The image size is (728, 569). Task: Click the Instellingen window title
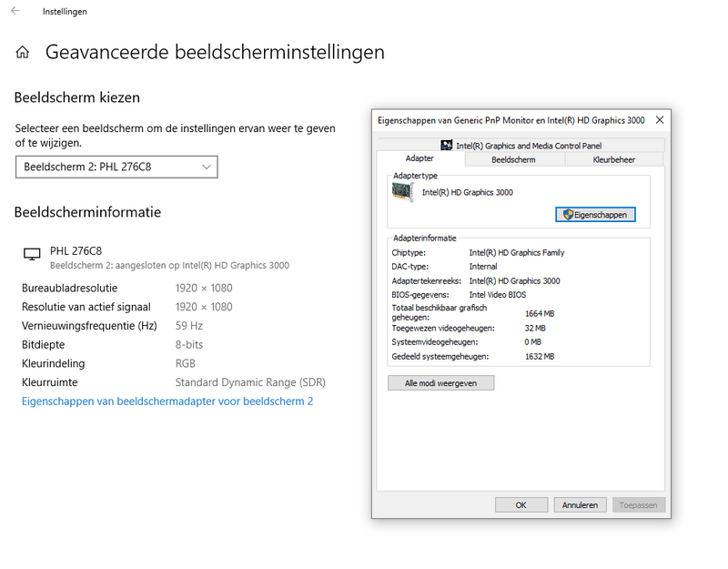[x=65, y=12]
